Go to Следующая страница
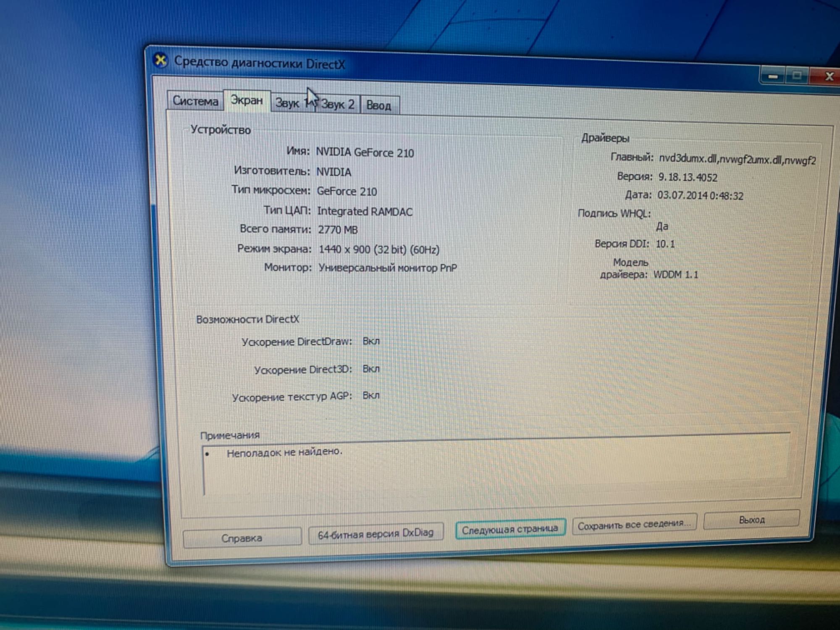This screenshot has height=630, width=840. point(510,529)
